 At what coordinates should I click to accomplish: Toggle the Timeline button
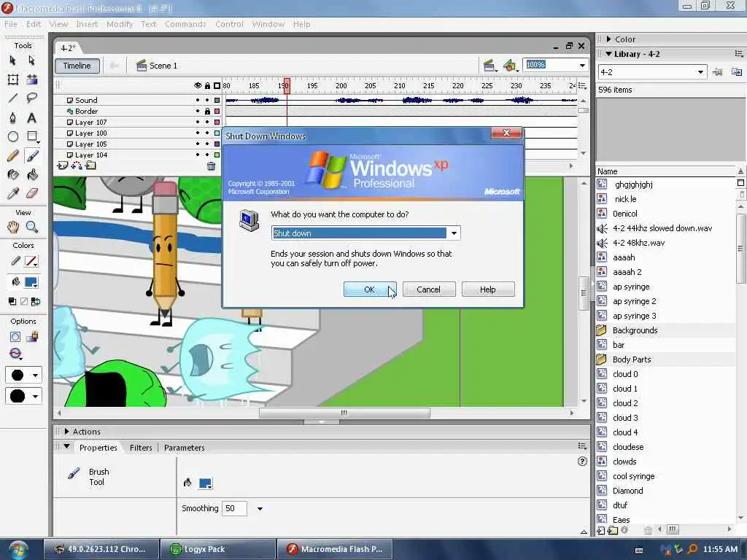click(x=77, y=66)
